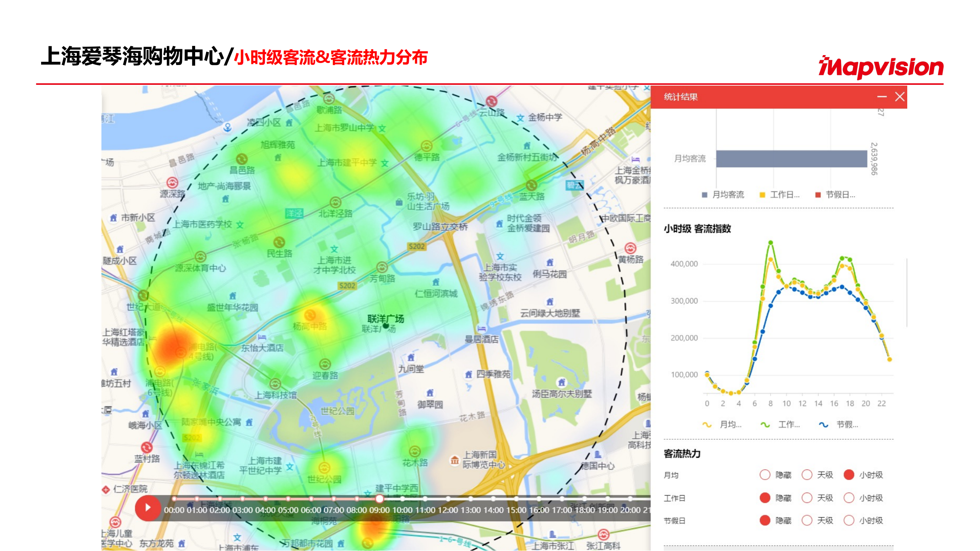This screenshot has height=551, width=980.
Task: Click 乐坊·羽山生活广场 shopping icon
Action: [x=399, y=202]
